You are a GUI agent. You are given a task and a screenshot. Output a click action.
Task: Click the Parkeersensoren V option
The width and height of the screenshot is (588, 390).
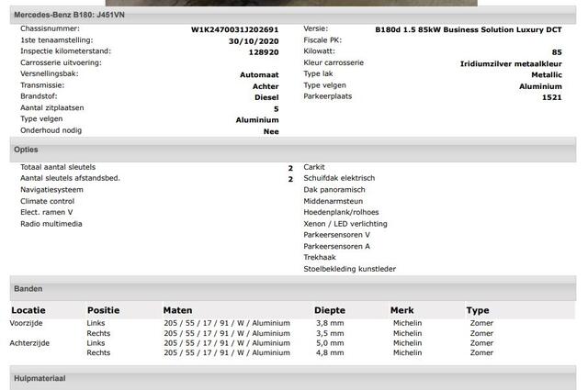pyautogui.click(x=336, y=235)
